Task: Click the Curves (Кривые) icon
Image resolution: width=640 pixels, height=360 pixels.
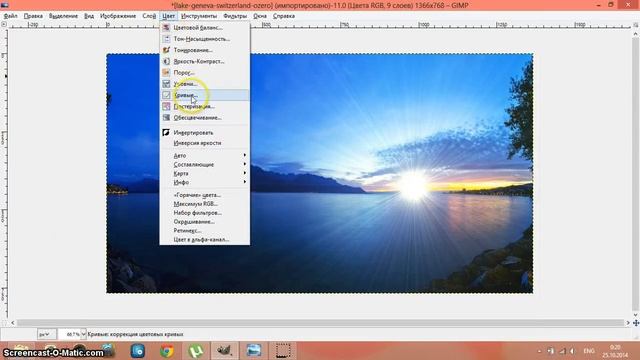Action: [x=166, y=95]
